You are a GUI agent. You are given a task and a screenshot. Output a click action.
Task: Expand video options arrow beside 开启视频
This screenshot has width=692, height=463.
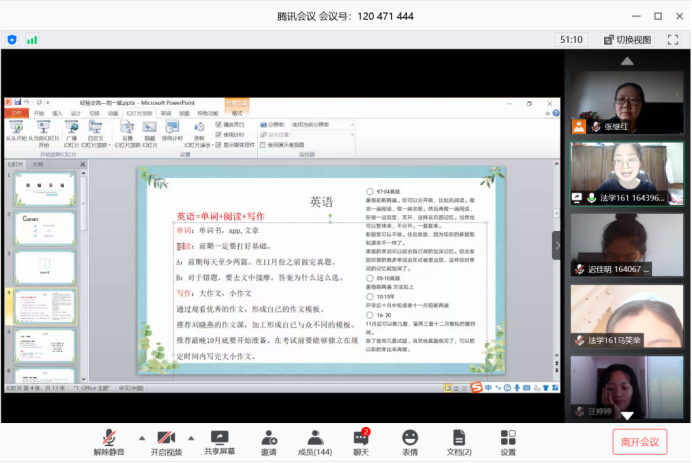click(x=191, y=438)
